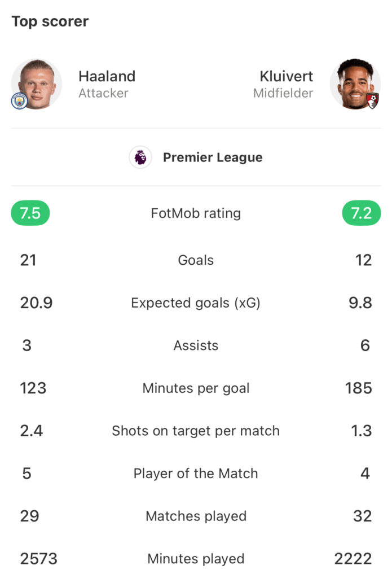Viewport: 392px width, 578px height.
Task: Tap the Bournemouth club badge
Action: [x=372, y=101]
